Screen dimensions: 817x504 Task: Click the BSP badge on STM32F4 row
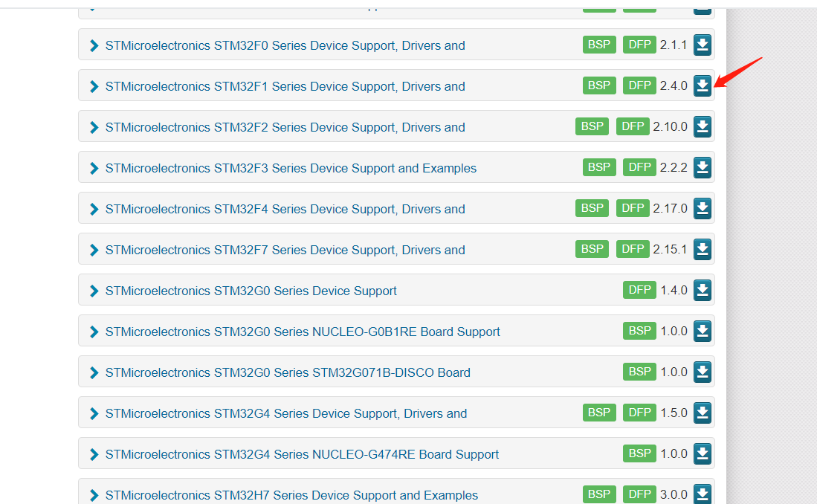click(x=592, y=208)
